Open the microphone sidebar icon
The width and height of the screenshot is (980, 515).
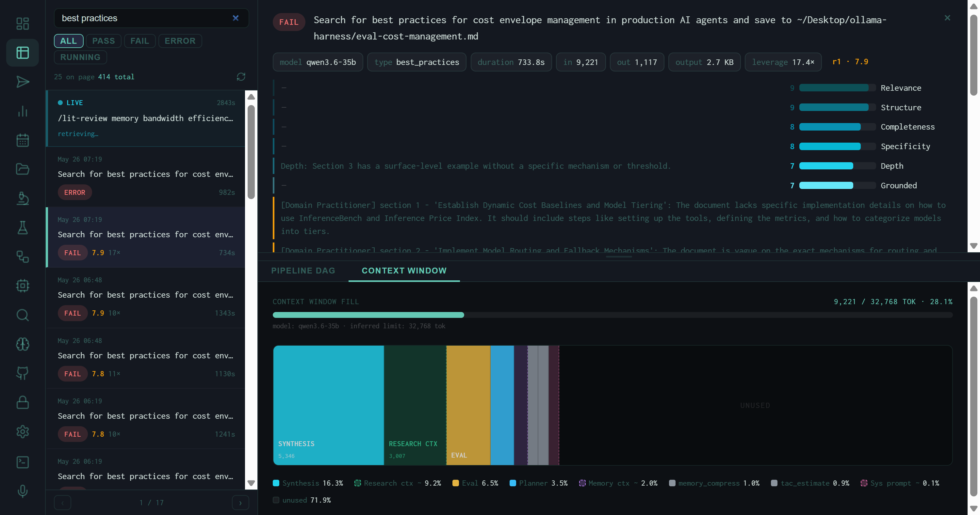tap(23, 491)
